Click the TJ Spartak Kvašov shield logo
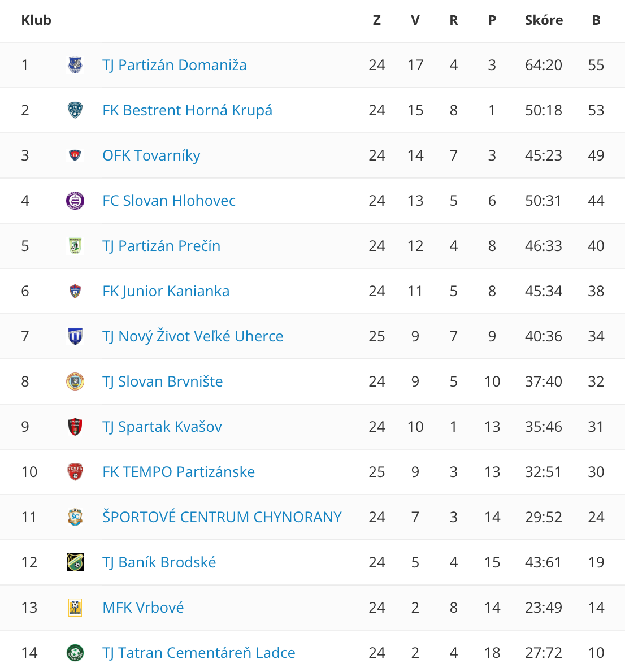Viewport: 625px width, 672px height. tap(75, 427)
